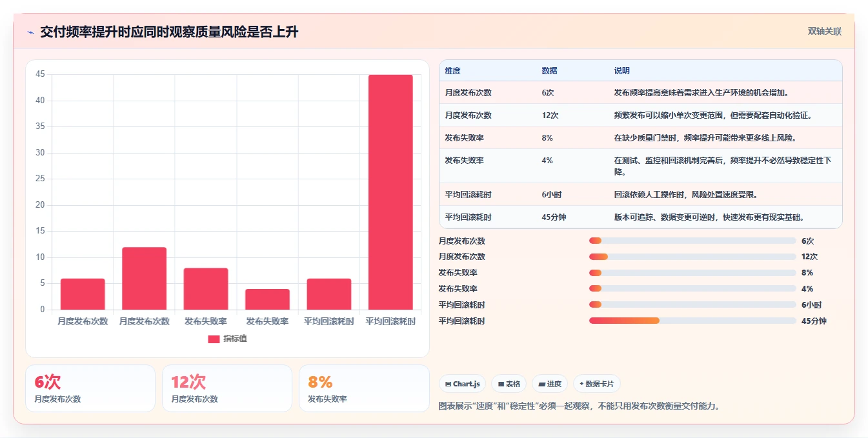Click the 发布失败率 chart bar reaching 8
The height and width of the screenshot is (438, 868).
pos(206,289)
